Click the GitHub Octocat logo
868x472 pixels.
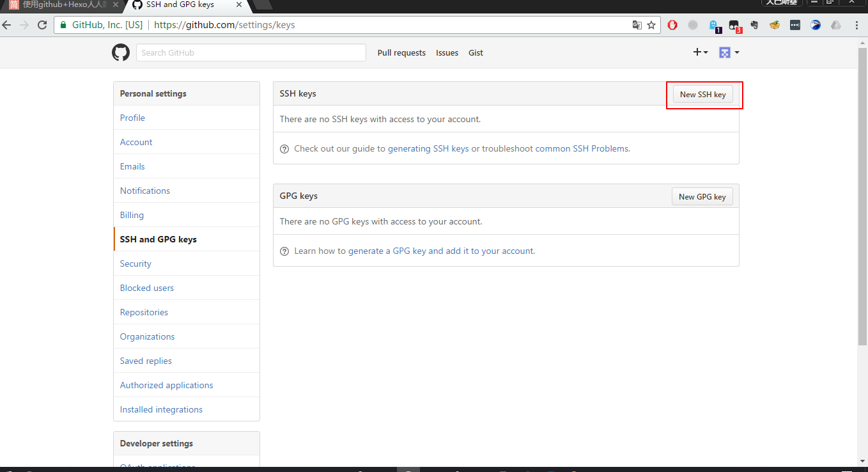[x=121, y=52]
